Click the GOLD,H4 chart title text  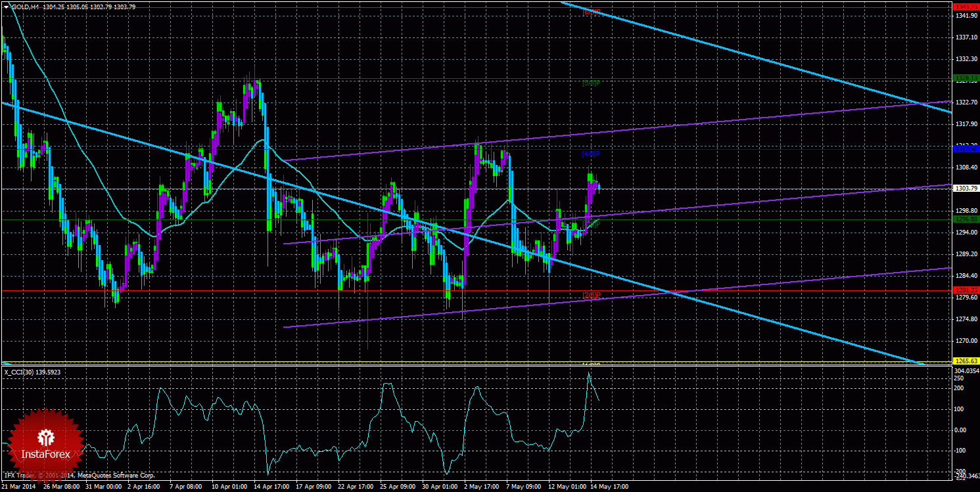click(x=26, y=7)
